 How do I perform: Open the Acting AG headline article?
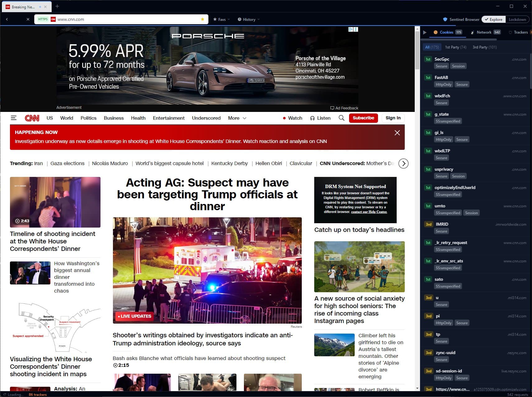coord(207,194)
